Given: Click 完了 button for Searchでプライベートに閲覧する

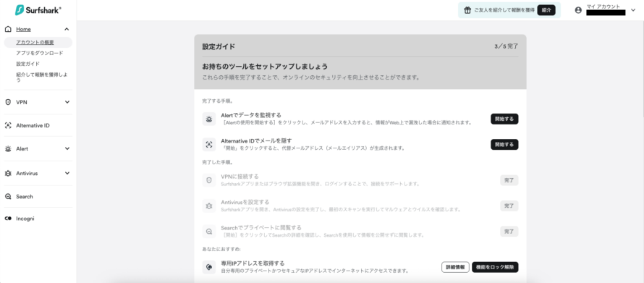Looking at the screenshot, I should 509,231.
